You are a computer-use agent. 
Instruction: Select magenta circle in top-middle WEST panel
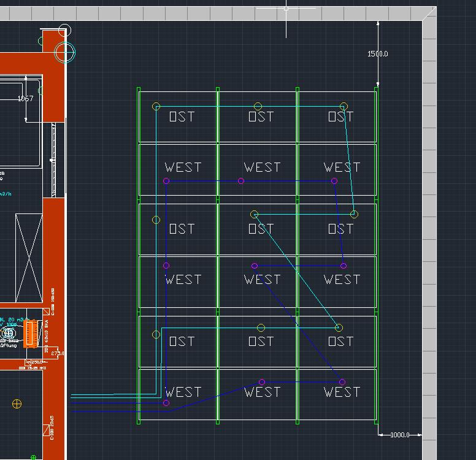click(x=241, y=181)
